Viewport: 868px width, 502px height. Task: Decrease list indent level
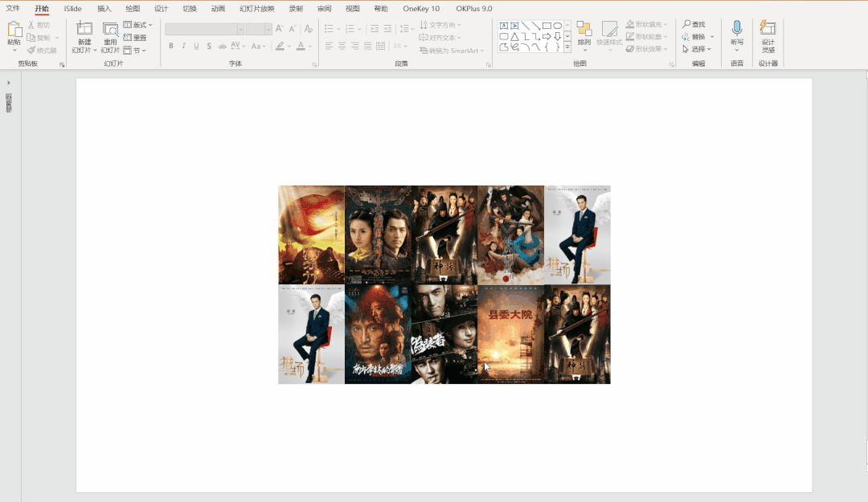pyautogui.click(x=375, y=29)
